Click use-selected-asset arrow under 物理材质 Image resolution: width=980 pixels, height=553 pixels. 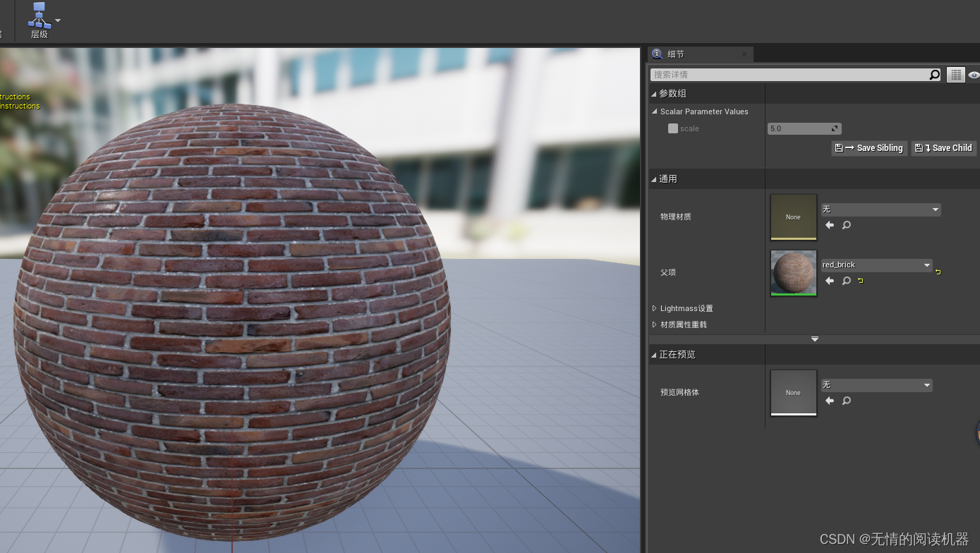click(x=829, y=225)
